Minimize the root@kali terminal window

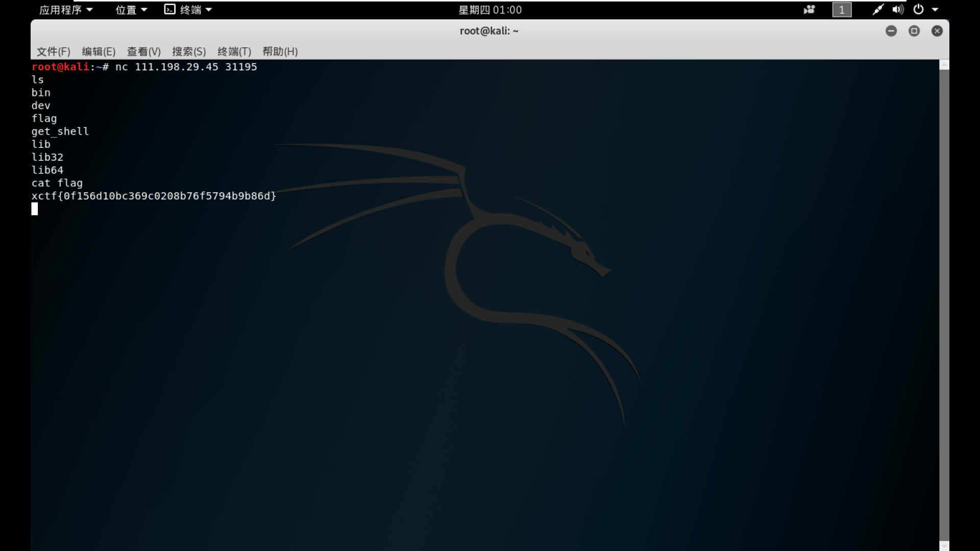pos(891,31)
